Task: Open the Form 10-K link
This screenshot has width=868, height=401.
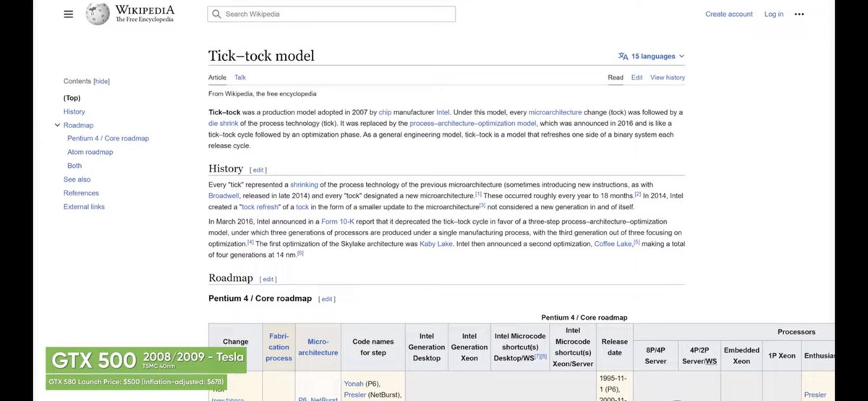Action: [x=338, y=221]
